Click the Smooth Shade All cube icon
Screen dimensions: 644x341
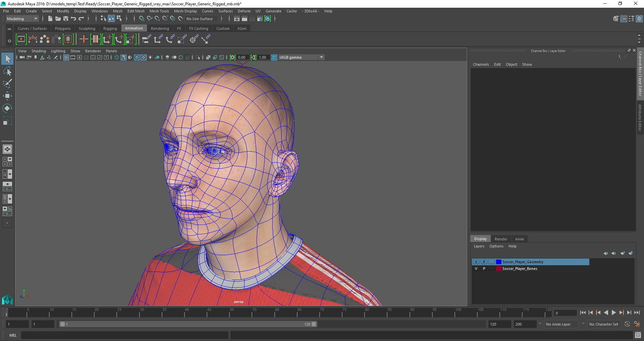pos(123,57)
